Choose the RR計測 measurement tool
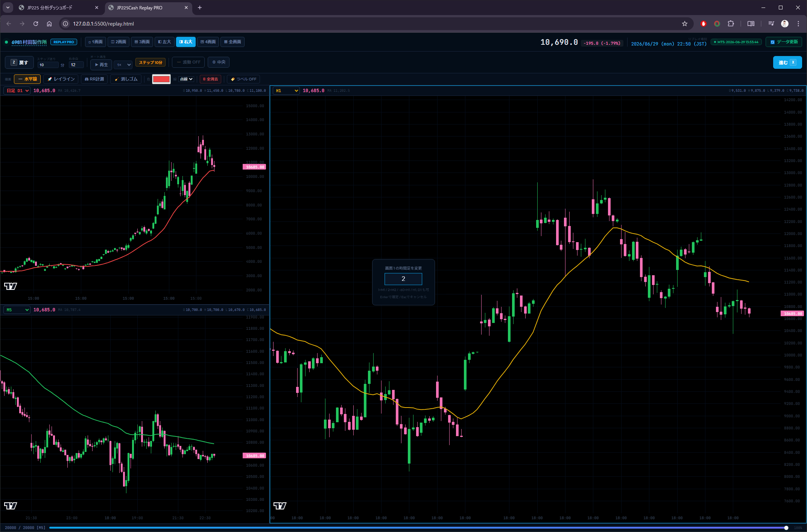This screenshot has width=807, height=532. [x=94, y=79]
